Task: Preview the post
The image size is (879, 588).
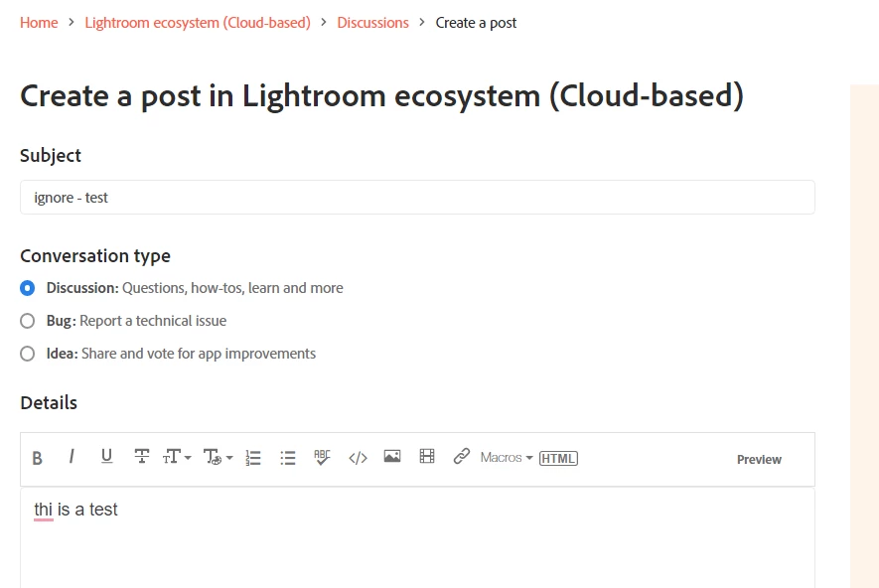Action: [759, 459]
